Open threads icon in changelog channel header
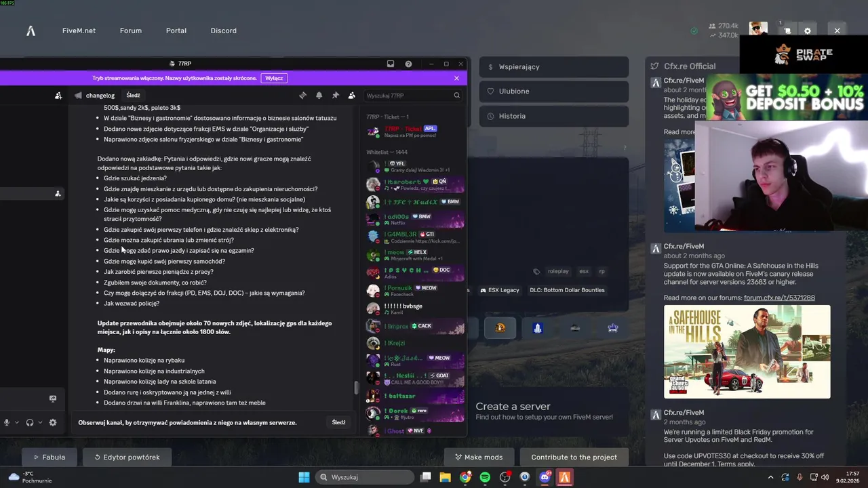868x488 pixels. 302,96
